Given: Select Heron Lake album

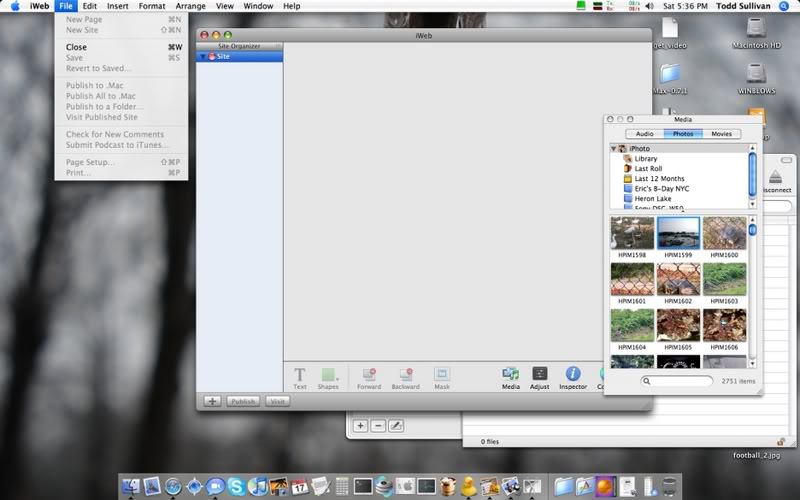Looking at the screenshot, I should click(653, 198).
